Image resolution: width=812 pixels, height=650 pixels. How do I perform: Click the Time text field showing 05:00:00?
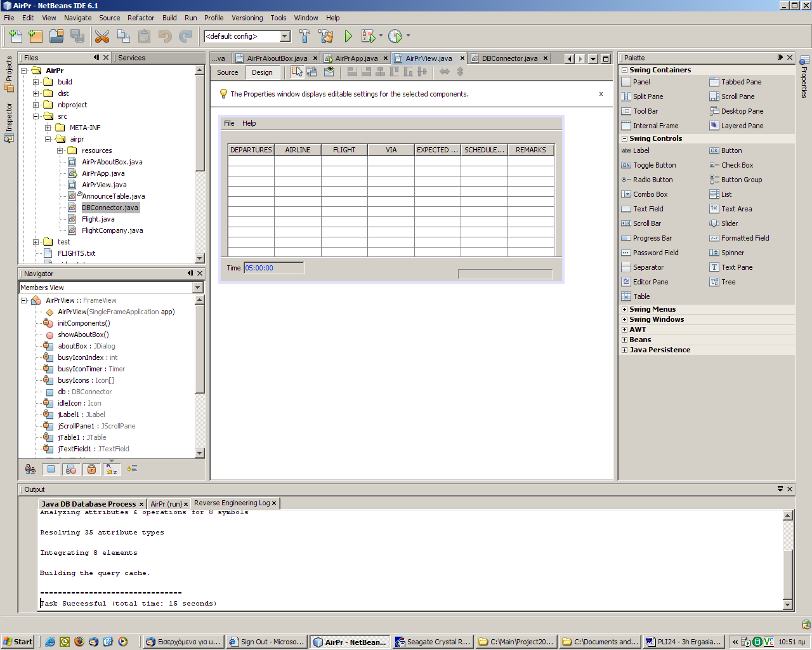point(274,268)
